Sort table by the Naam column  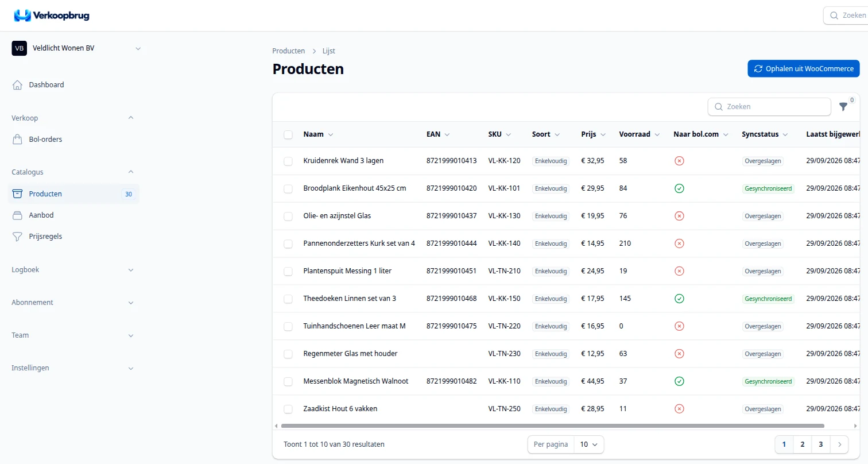[x=318, y=134]
